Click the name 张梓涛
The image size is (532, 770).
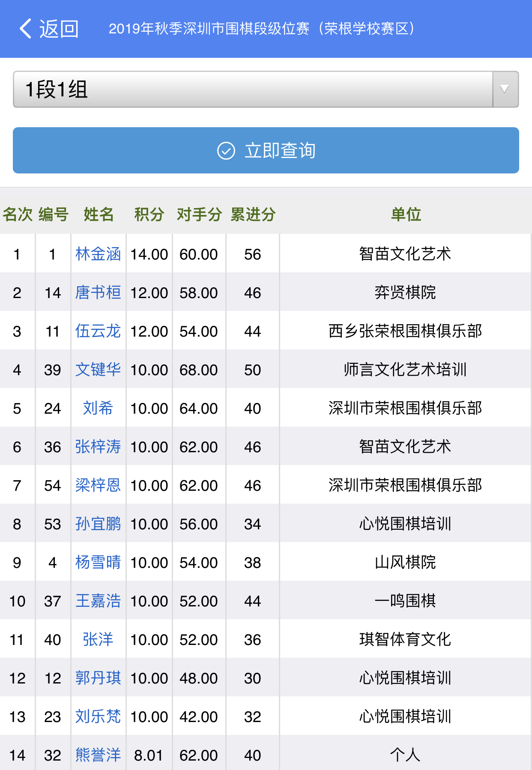tap(98, 447)
